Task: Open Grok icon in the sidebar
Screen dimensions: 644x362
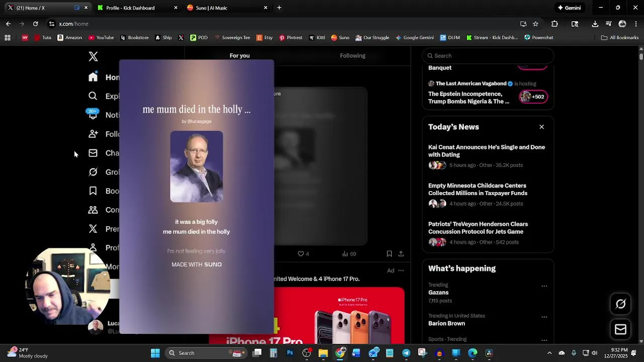Action: 93,172
